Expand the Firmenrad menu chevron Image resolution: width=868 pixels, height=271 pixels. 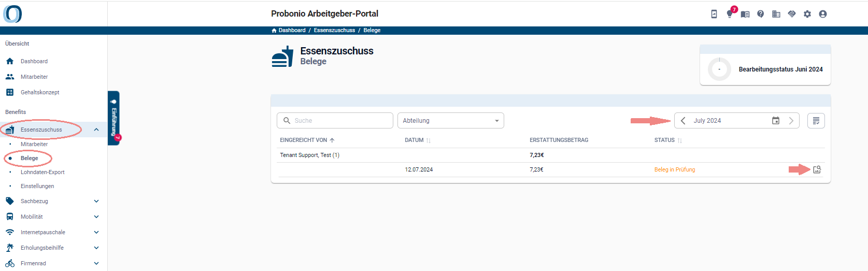(x=96, y=263)
